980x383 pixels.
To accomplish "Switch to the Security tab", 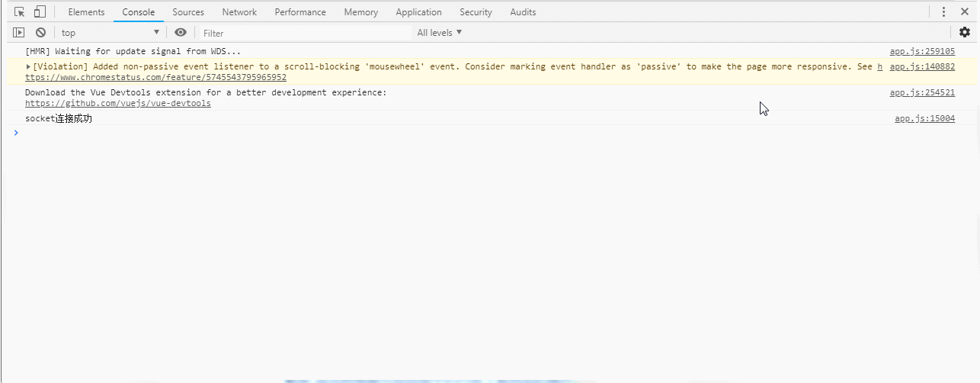I will (476, 12).
